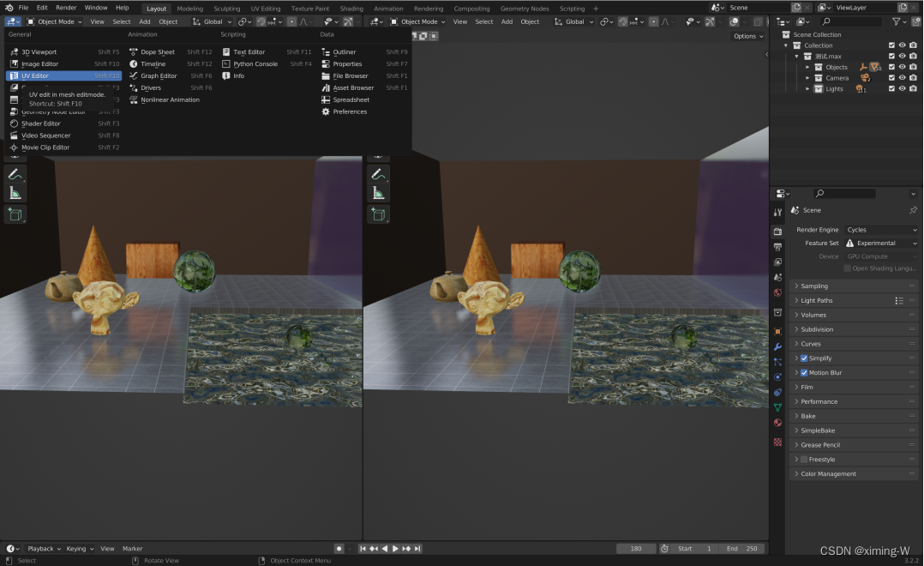Open the Geometry Nodes workspace tab
924x566 pixels.
(x=525, y=9)
